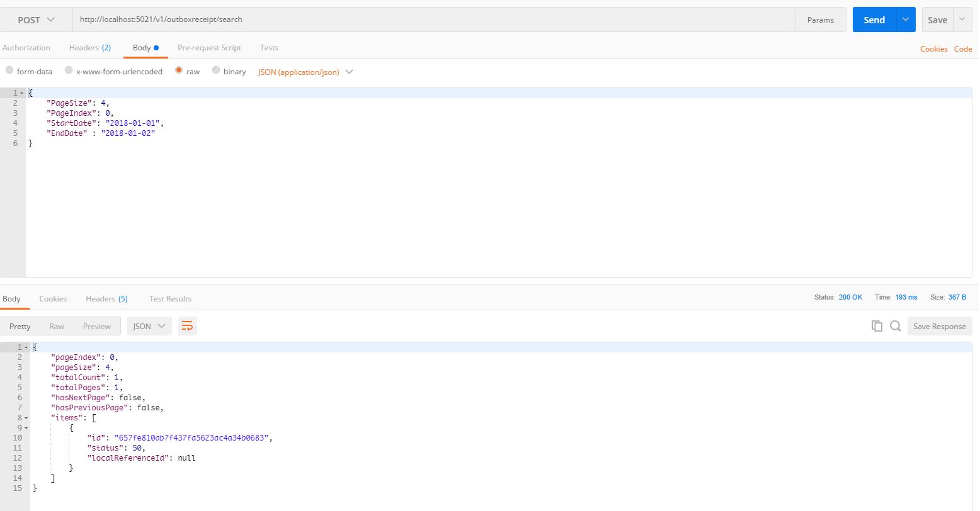Screen dimensions: 980x511
Task: Switch to the Authorization tab
Action: click(x=26, y=48)
